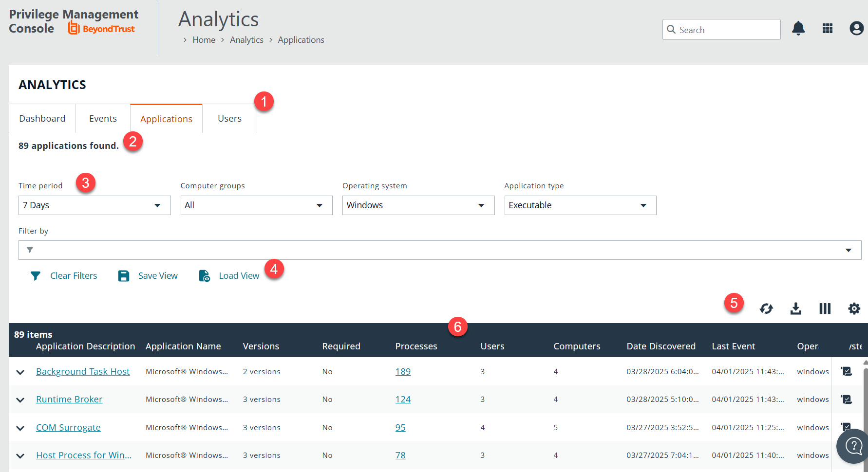Expand the Runtime Broker row
The image size is (868, 472).
(20, 400)
